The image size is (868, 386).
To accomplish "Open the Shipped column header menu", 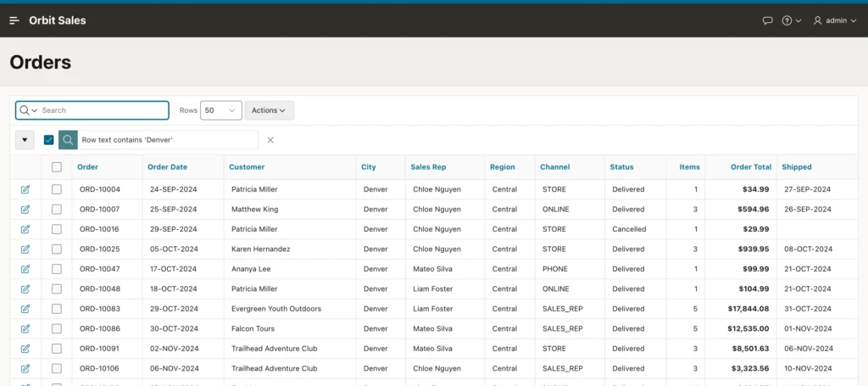I will [797, 166].
